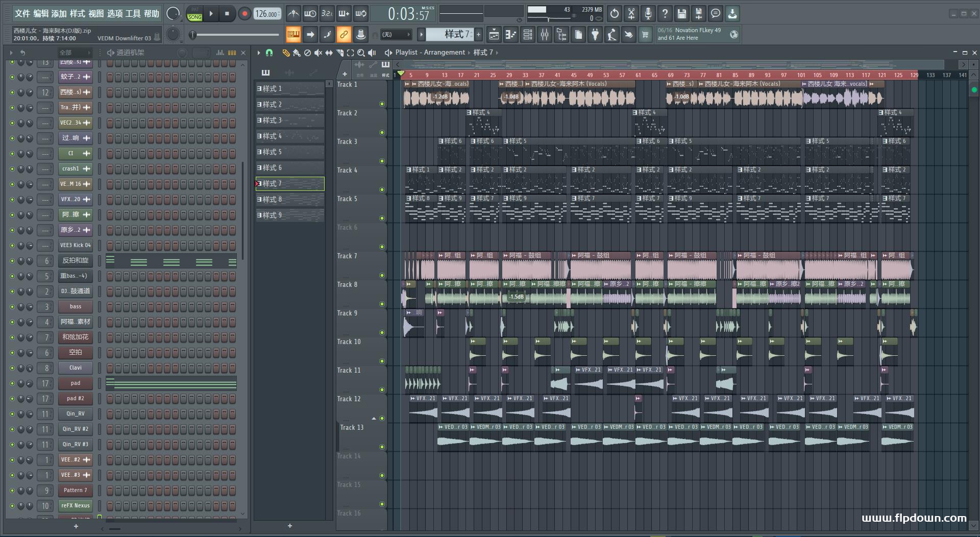This screenshot has height=537, width=980.
Task: Toggle graph editor icon in channel rack
Action: tap(220, 53)
